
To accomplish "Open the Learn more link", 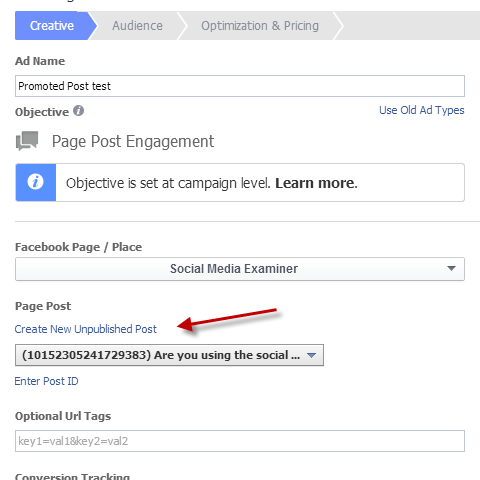I will coord(316,183).
